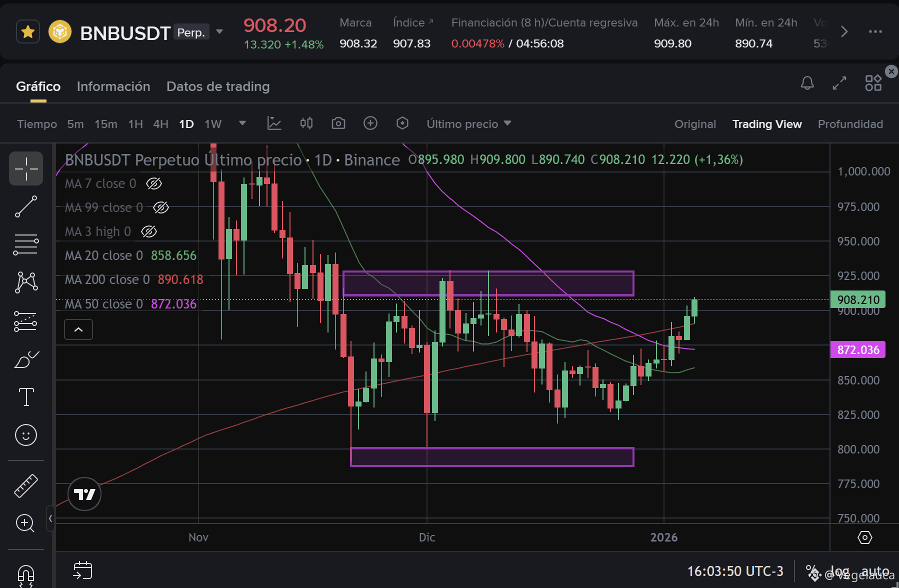Select the MA 50 close legend entry

coord(130,304)
